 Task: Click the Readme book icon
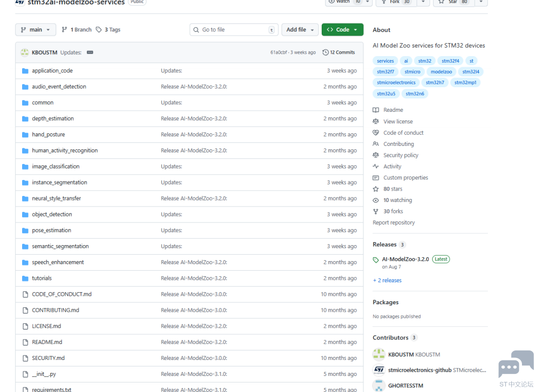[376, 110]
